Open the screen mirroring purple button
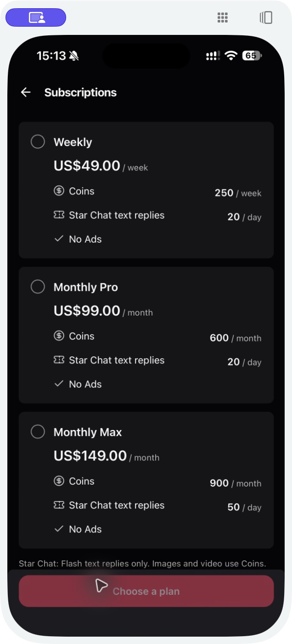The height and width of the screenshot is (644, 292). point(36,17)
